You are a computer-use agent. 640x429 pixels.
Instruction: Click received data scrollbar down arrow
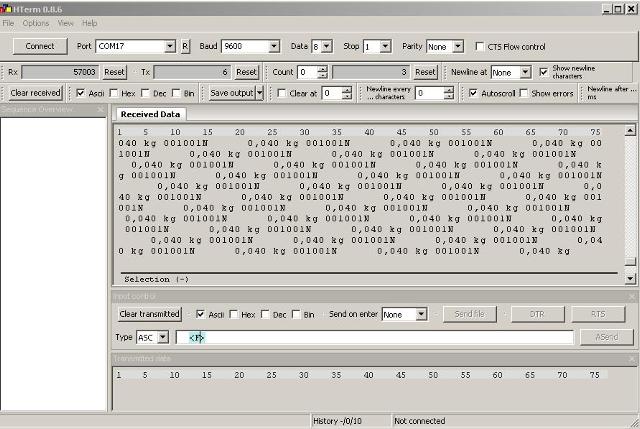[x=630, y=278]
